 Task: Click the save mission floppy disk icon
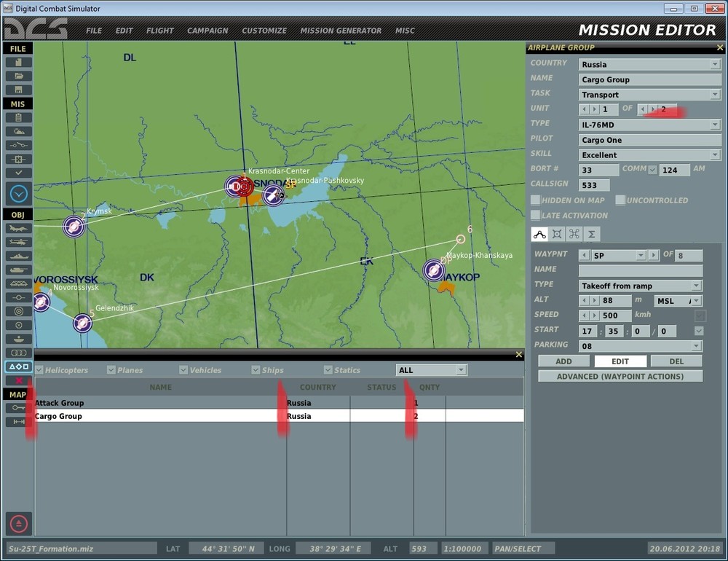(x=18, y=90)
